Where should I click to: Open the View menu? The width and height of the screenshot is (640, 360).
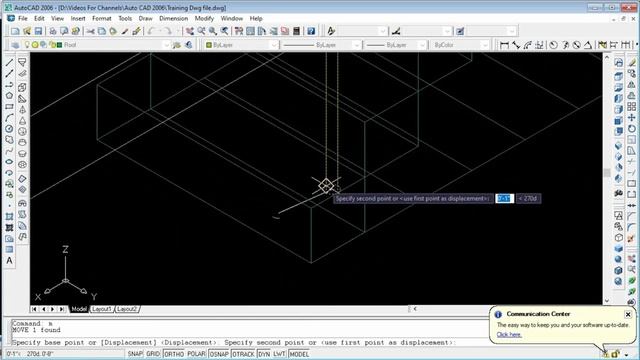[57, 18]
